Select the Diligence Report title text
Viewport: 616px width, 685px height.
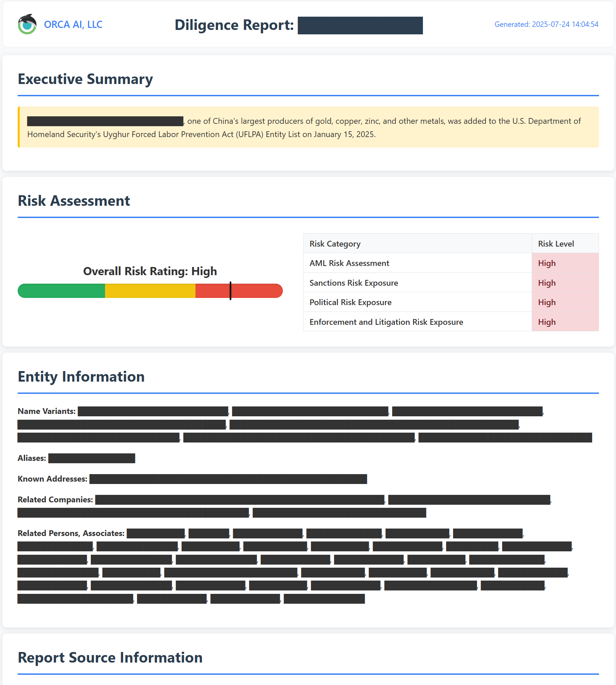[x=234, y=25]
